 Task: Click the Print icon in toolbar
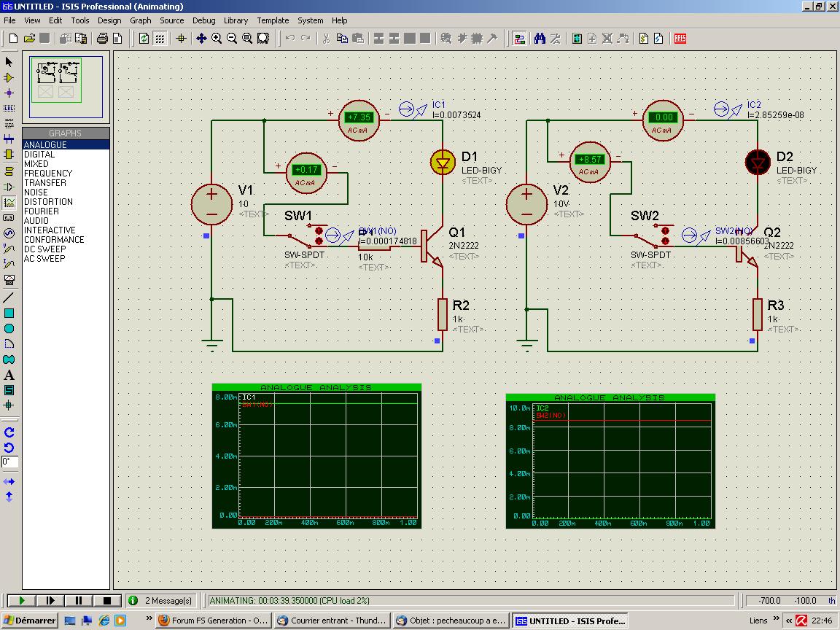click(x=102, y=39)
